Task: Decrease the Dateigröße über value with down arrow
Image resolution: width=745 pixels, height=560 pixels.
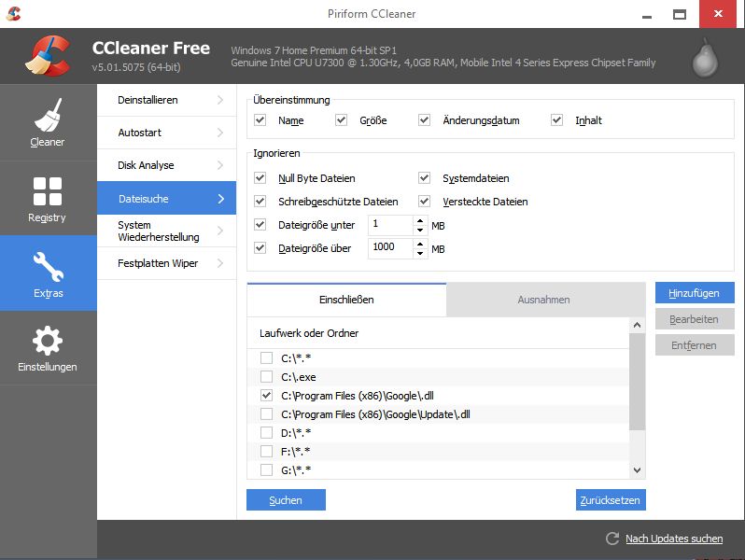Action: tap(420, 253)
